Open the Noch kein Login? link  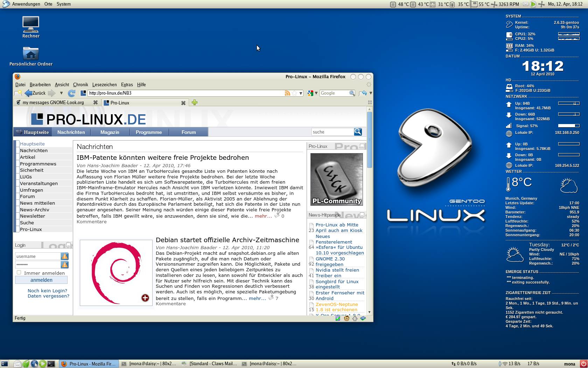[x=47, y=291]
